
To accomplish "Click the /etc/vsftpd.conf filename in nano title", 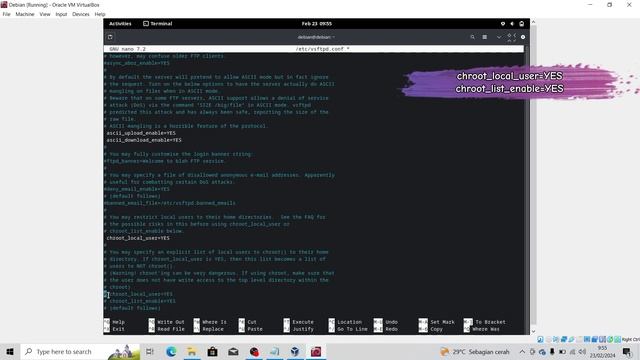I will [320, 49].
